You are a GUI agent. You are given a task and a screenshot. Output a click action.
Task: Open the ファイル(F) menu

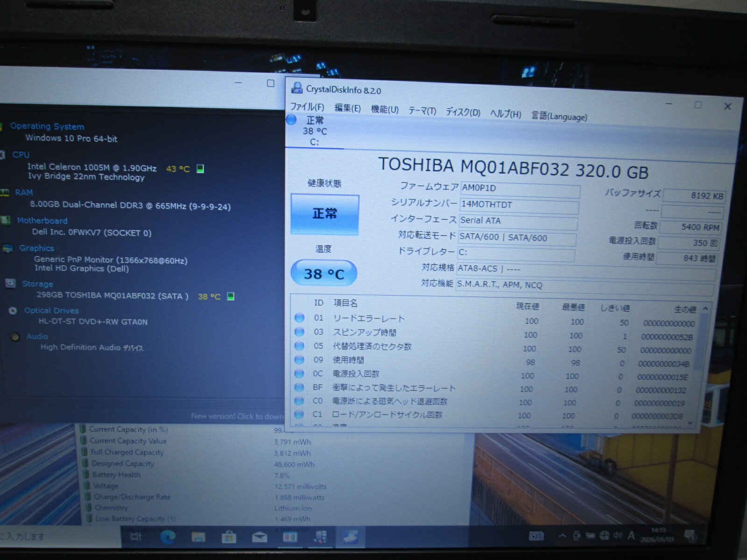point(307,106)
